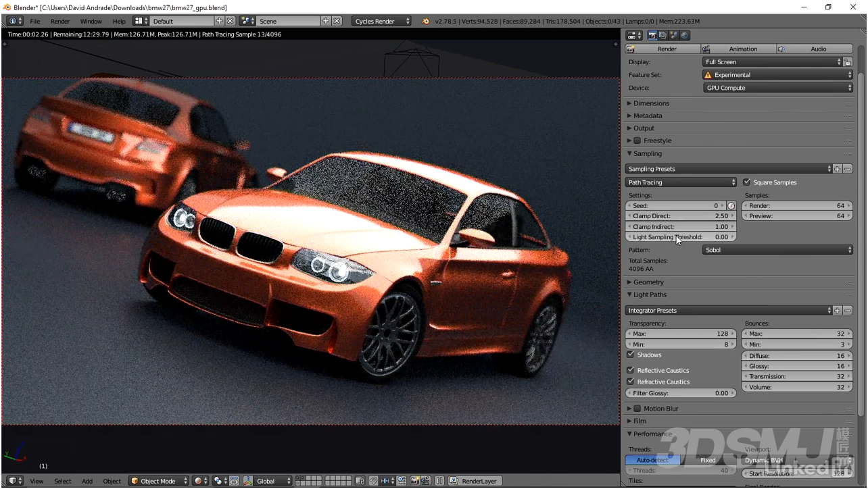
Task: Remove the current sampling preset
Action: click(848, 169)
